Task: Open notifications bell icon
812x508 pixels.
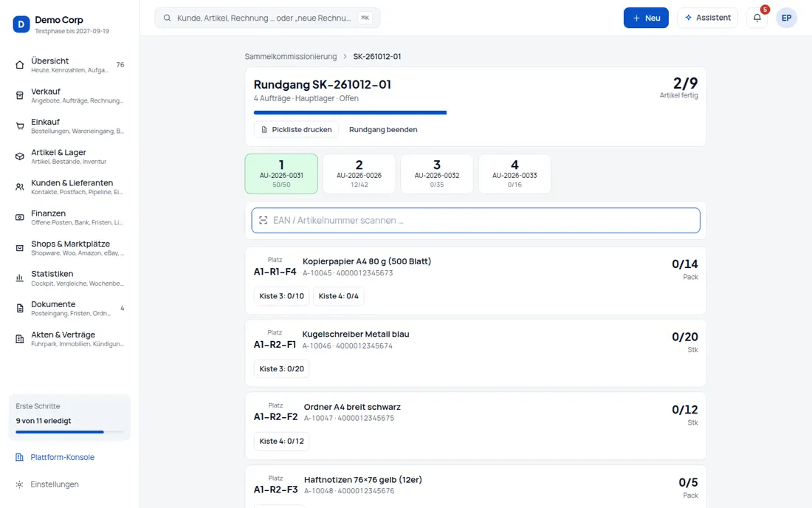Action: coord(757,18)
